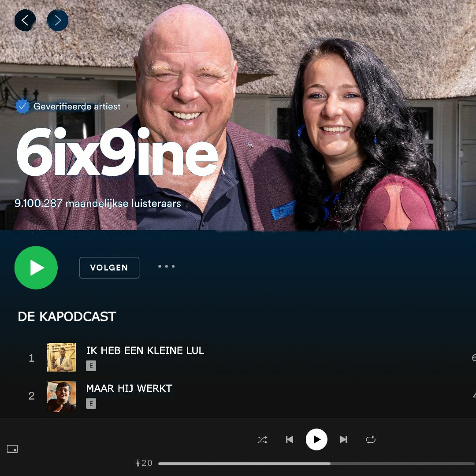
Task: Go forward with the right arrow button
Action: 58,20
